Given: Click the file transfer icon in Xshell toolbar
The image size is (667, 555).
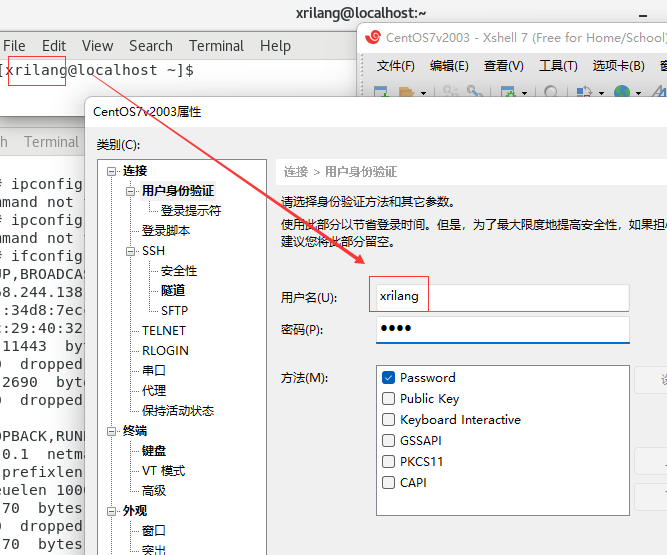Looking at the screenshot, I should click(584, 92).
